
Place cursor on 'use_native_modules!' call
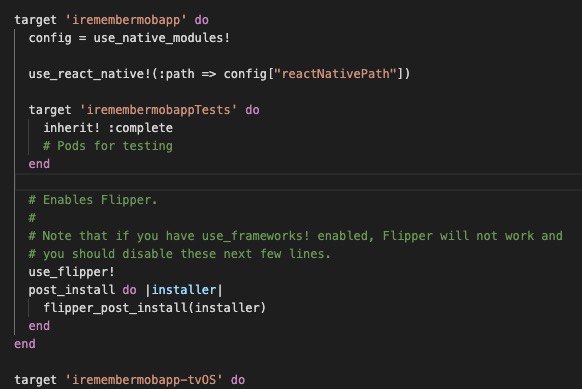(162, 38)
